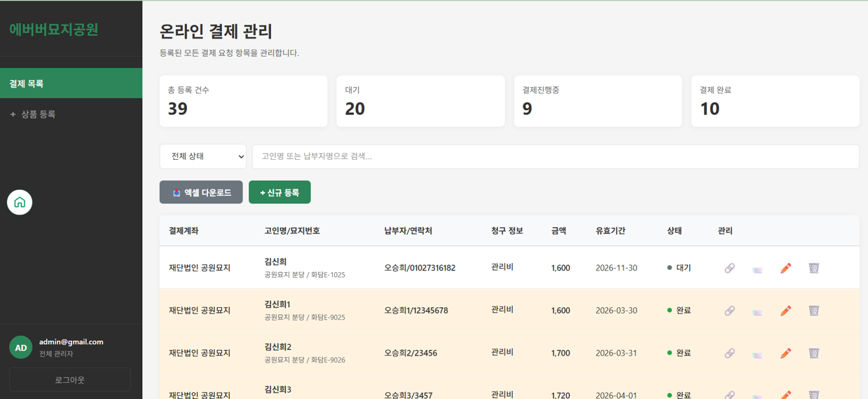Screen dimensions: 868x399
Task: Click the 관리 column header
Action: click(725, 231)
